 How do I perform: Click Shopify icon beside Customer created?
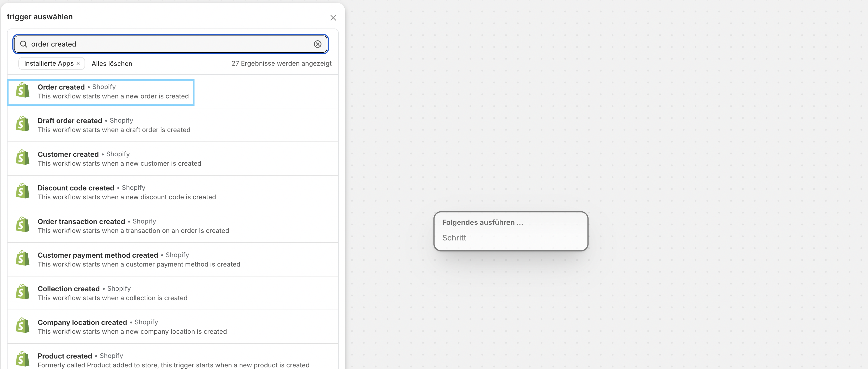click(23, 158)
